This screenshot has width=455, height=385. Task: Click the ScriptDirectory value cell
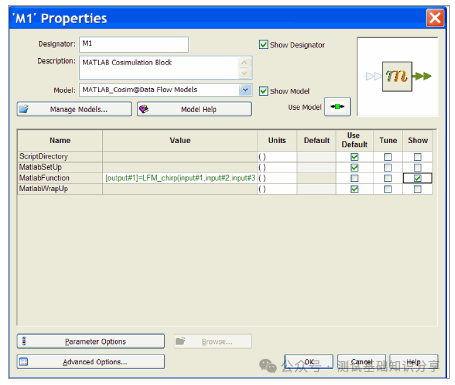tap(180, 157)
